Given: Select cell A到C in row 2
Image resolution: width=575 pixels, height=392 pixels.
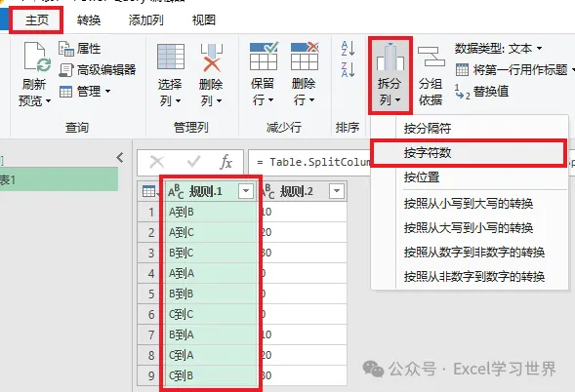Looking at the screenshot, I should (x=211, y=232).
